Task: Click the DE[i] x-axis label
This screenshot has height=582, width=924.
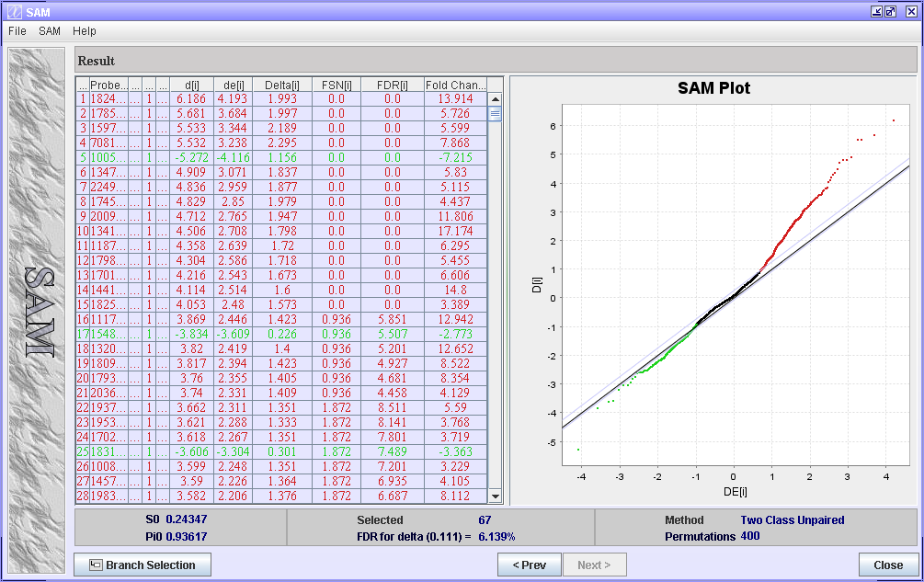Action: (x=736, y=491)
